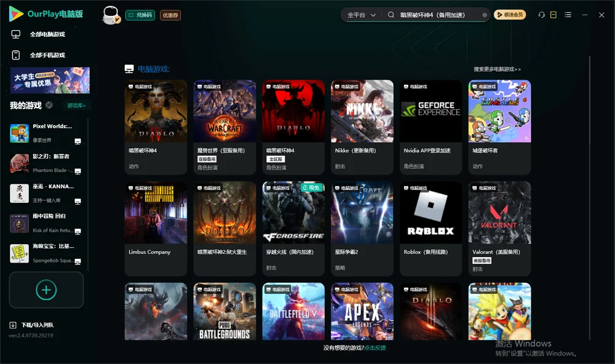
Task: Open the user avatar profile
Action: [111, 15]
